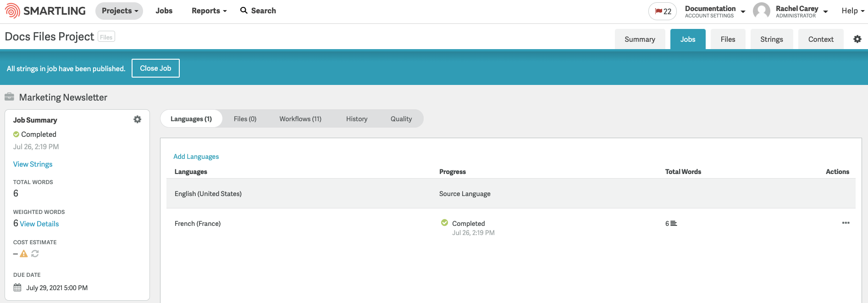
Task: Open the View Strings link
Action: click(x=33, y=164)
